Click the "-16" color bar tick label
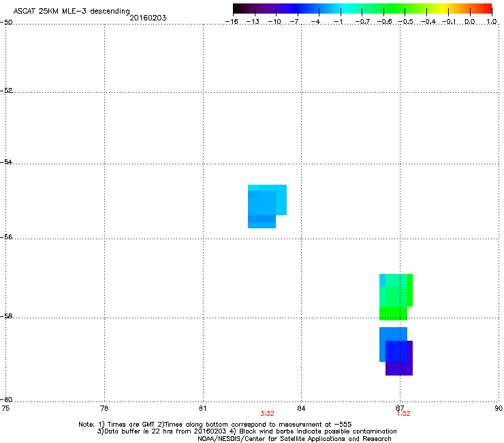This screenshot has height=443, width=504. pyautogui.click(x=232, y=22)
